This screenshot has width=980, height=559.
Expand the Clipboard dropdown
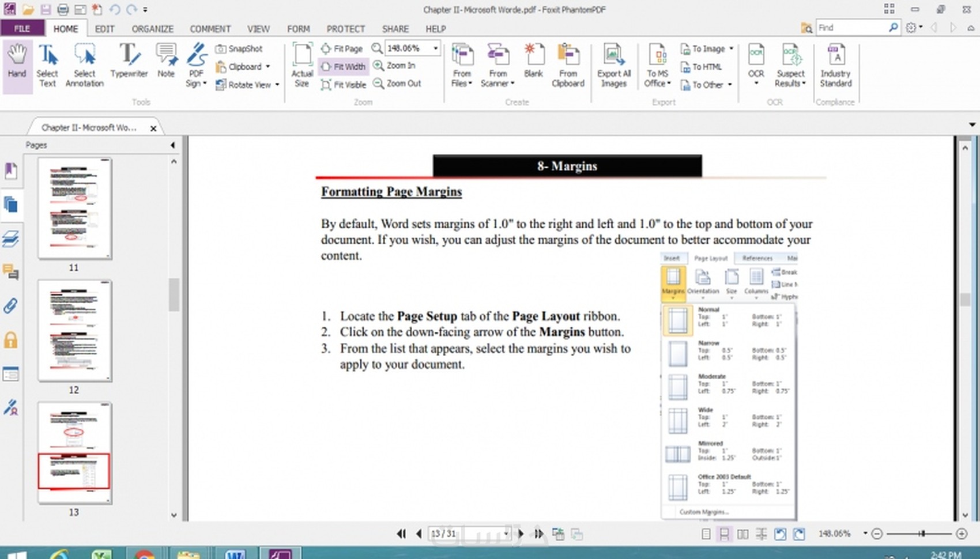tap(267, 67)
